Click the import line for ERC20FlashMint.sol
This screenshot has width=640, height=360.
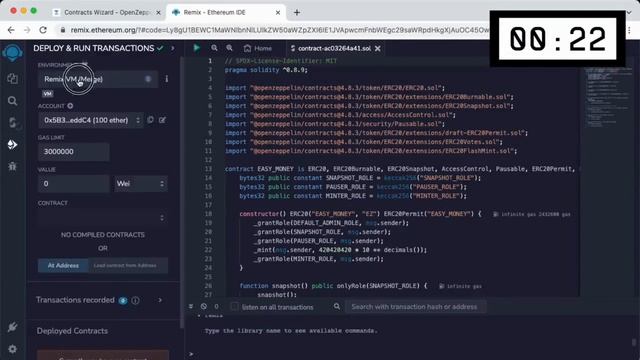point(371,151)
